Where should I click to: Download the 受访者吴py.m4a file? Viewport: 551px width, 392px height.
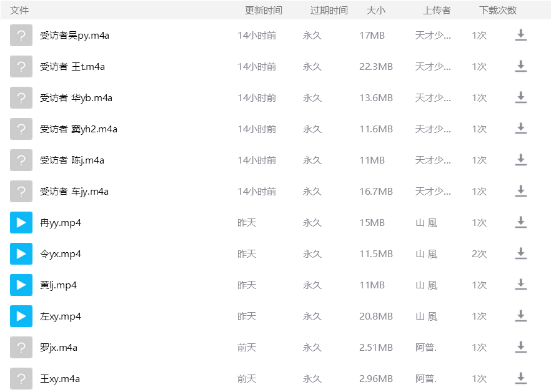(520, 36)
